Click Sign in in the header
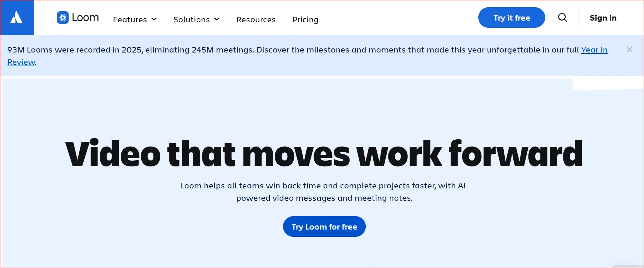Viewport: 644px width, 268px height. 603,18
